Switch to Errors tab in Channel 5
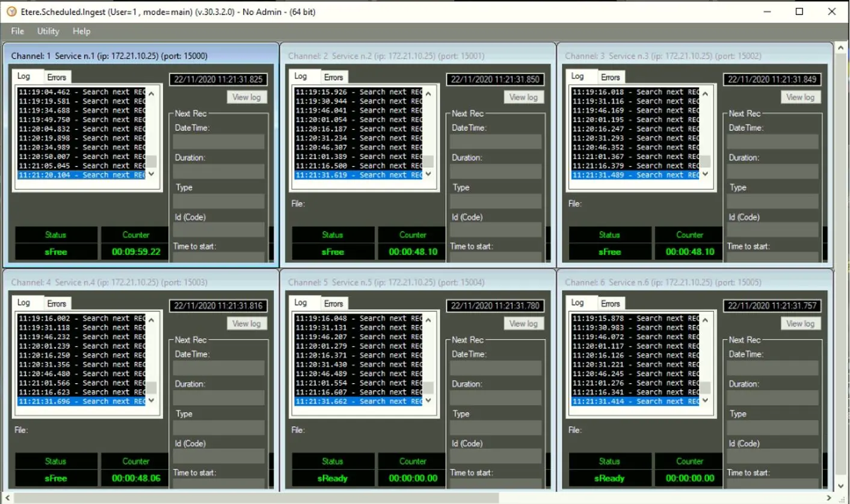Viewport: 850px width, 504px height. click(x=333, y=304)
